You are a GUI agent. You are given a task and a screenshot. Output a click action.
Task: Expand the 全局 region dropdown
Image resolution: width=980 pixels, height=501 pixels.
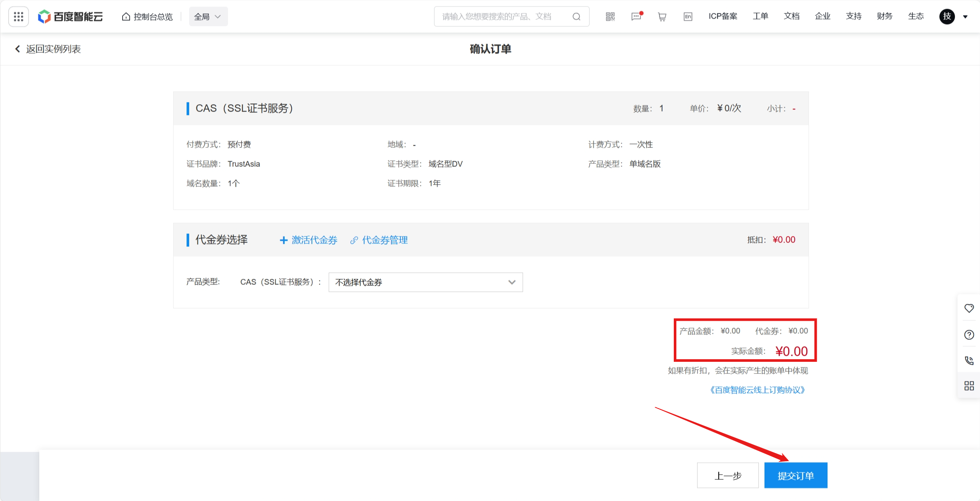(208, 16)
